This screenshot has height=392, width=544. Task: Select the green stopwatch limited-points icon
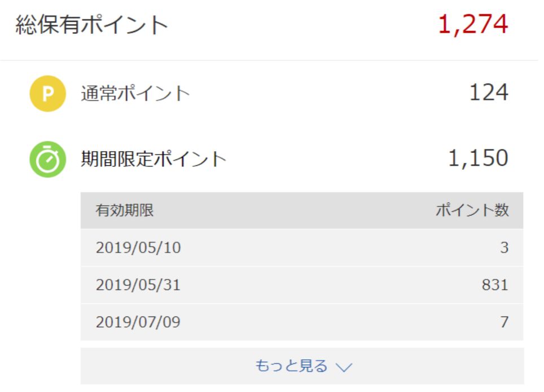47,158
